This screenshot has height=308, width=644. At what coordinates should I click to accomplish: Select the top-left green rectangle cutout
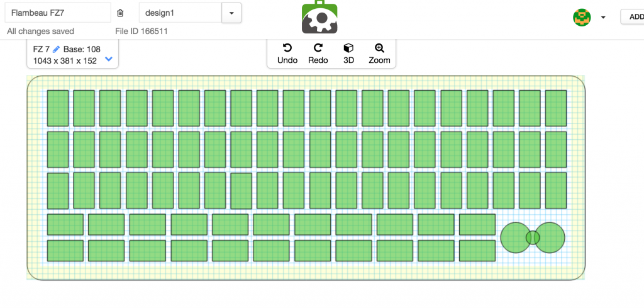click(x=58, y=108)
